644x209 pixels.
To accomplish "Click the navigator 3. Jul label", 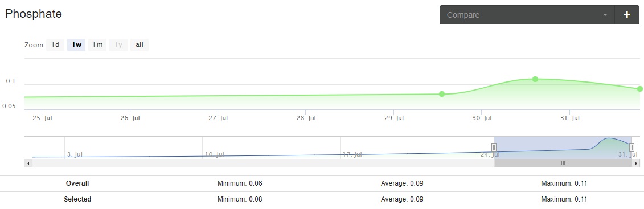I will click(75, 154).
